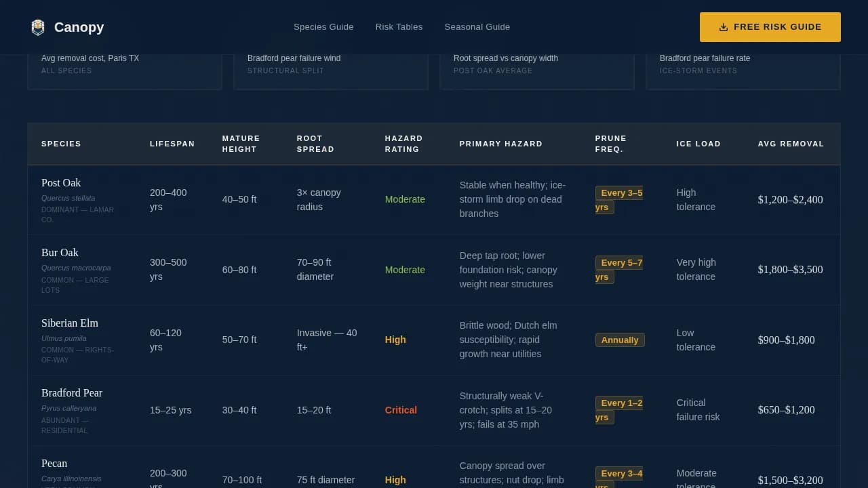Viewport: 868px width, 488px height.
Task: Click the Ice Load column header
Action: click(x=698, y=144)
